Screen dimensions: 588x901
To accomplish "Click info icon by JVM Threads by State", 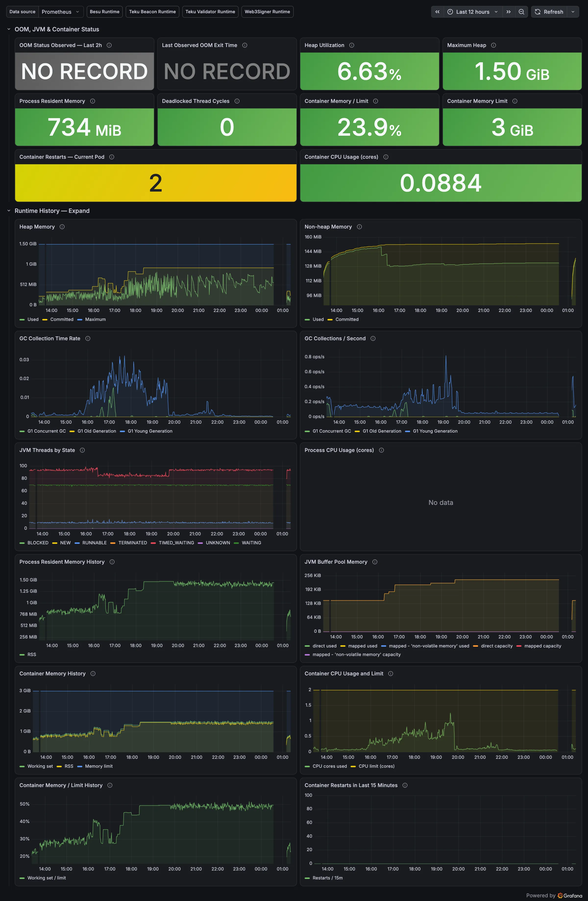I will point(82,450).
